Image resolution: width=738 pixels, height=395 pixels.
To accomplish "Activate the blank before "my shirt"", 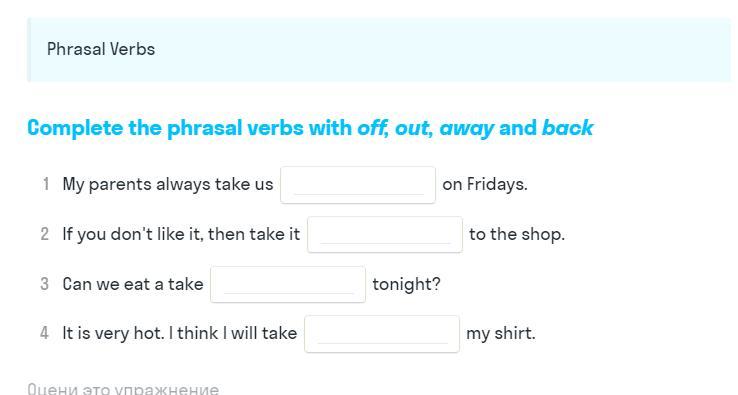I will coord(382,334).
